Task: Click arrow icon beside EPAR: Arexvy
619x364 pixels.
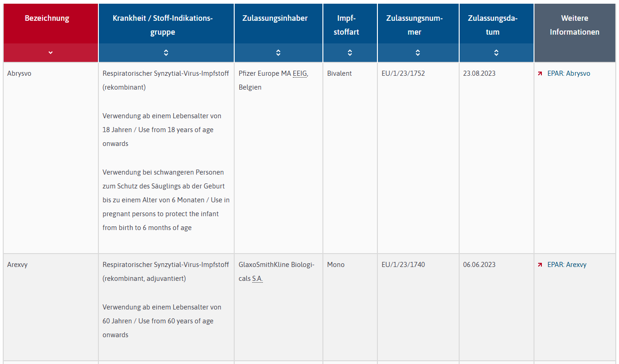Action: point(540,265)
